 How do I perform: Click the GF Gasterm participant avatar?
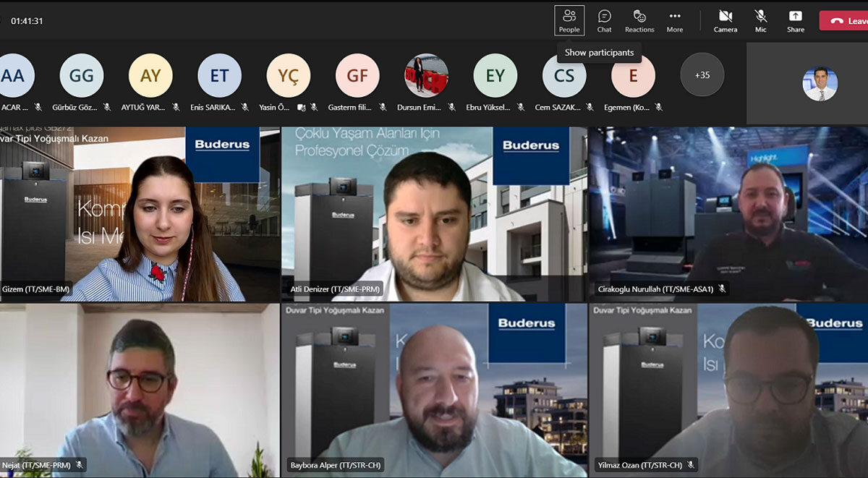coord(357,75)
